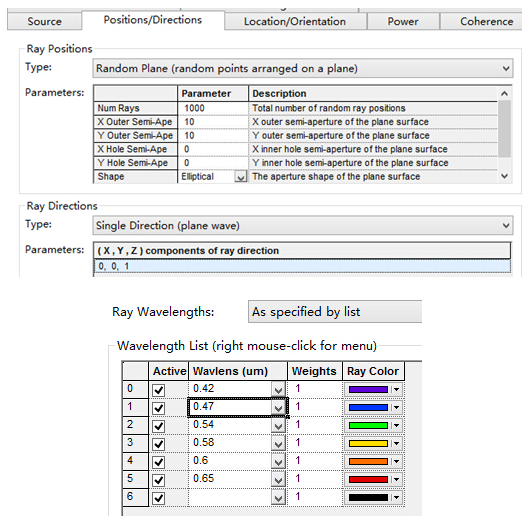Expand the row 6 empty wavelength dropdown
Screen dimensions: 530x524
tap(279, 498)
